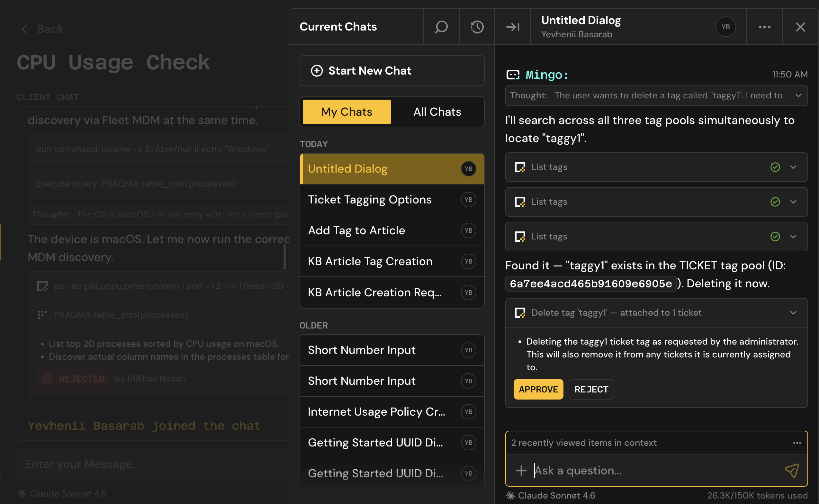
Task: Click YB avatar on Add Tag to Article
Action: [x=468, y=230]
